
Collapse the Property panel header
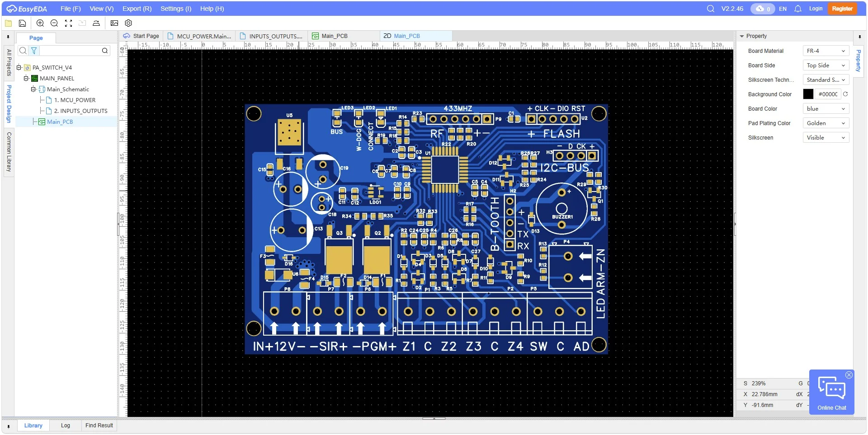point(741,36)
